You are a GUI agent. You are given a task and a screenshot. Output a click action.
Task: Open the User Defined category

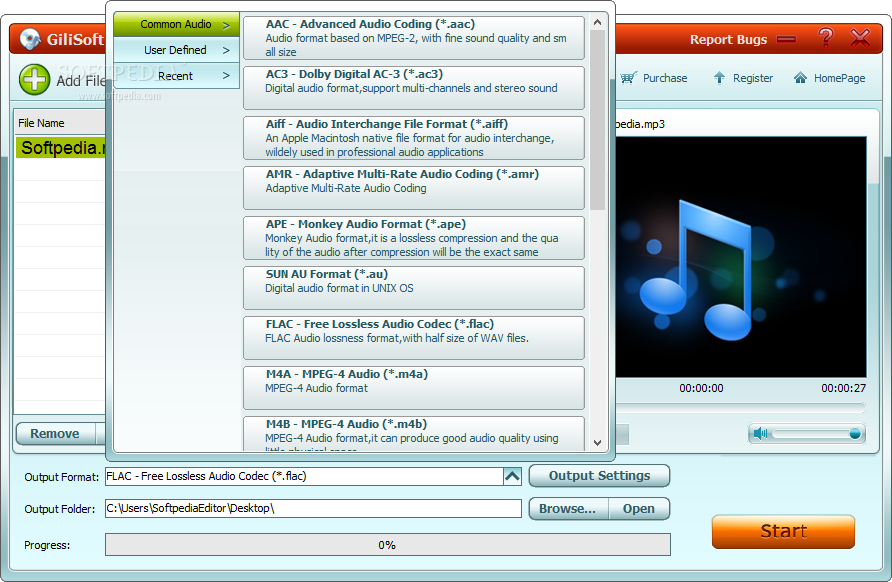[x=176, y=50]
